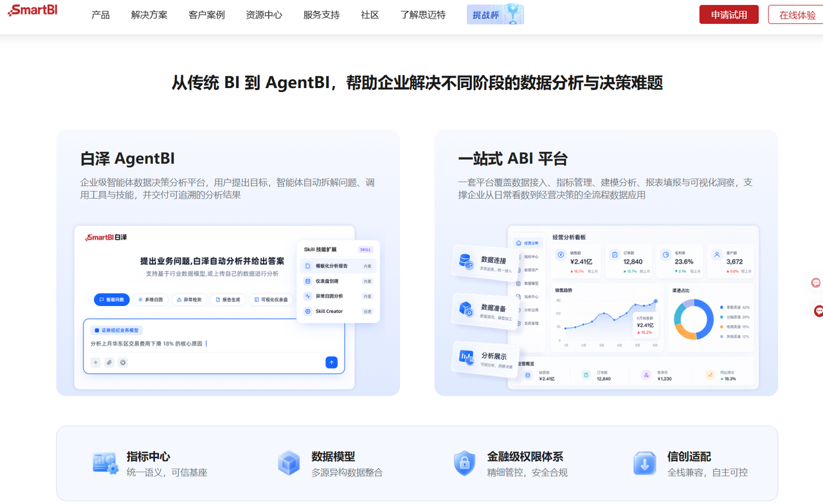
Task: Select the 异常检测 pill
Action: coord(189,300)
